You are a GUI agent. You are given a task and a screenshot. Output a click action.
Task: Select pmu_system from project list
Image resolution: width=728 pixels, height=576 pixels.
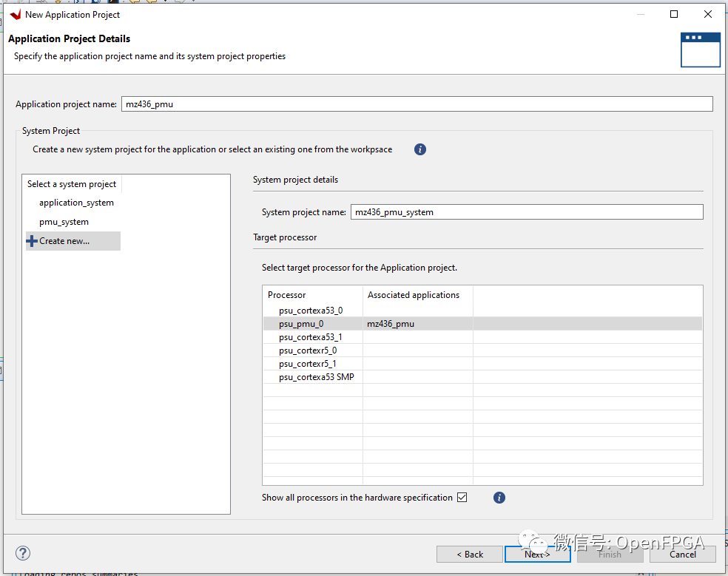[x=64, y=222]
